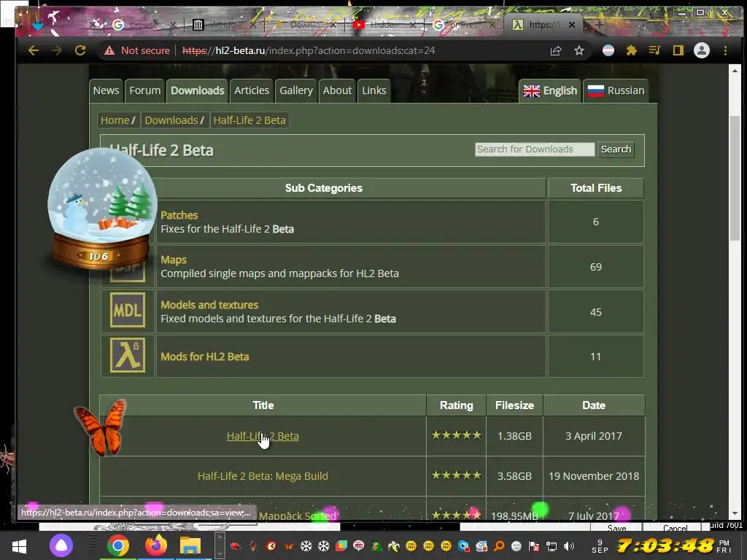Viewport: 747px width, 560px height.
Task: Sort downloads by Filesize column
Action: point(514,405)
